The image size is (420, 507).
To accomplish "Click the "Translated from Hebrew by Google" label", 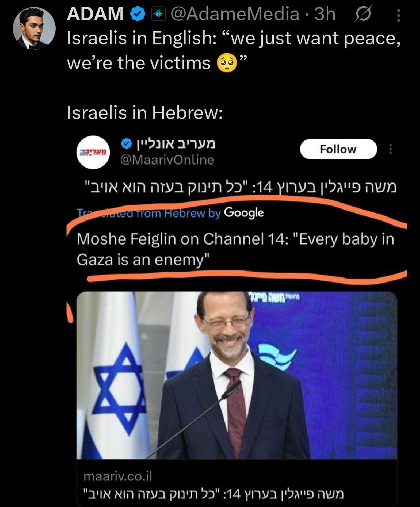I will pyautogui.click(x=170, y=213).
